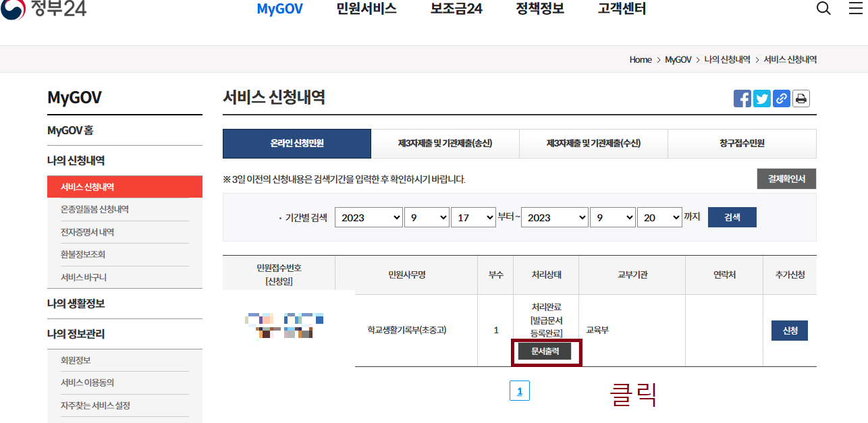Print the page using the printer icon
The height and width of the screenshot is (423, 868).
801,98
